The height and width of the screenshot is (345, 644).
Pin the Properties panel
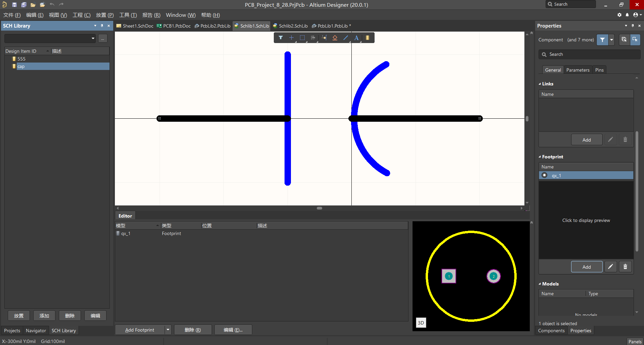(633, 26)
